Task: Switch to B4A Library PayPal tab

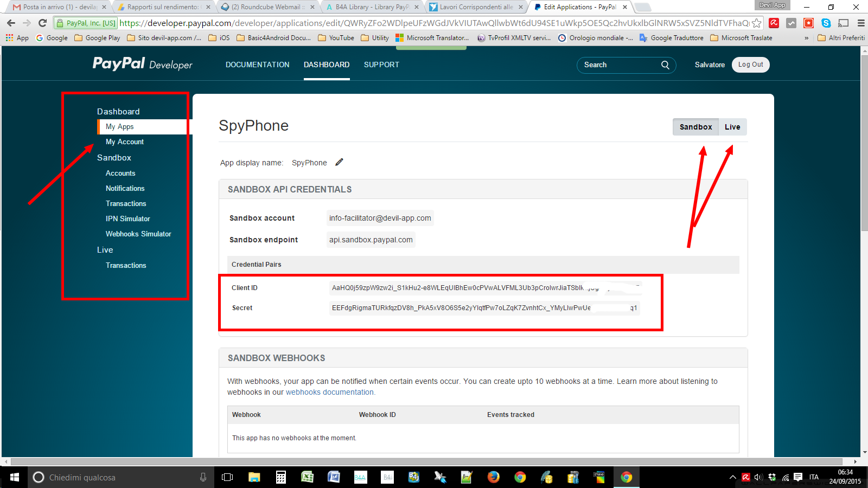Action: click(372, 7)
